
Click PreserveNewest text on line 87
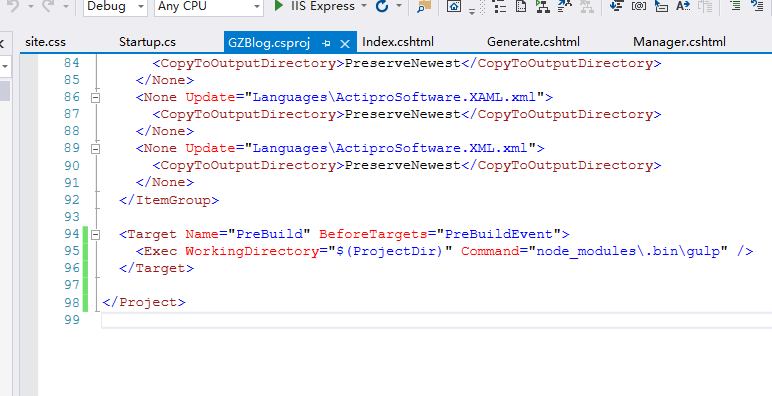click(x=403, y=114)
